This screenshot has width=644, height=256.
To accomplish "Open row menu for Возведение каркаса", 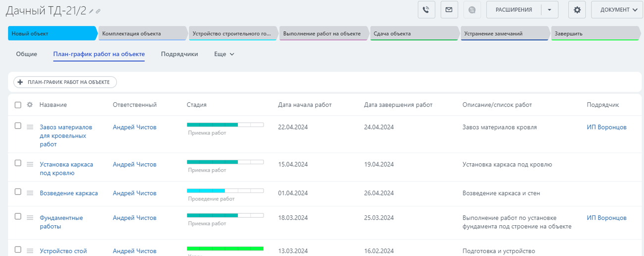I will coord(30,193).
